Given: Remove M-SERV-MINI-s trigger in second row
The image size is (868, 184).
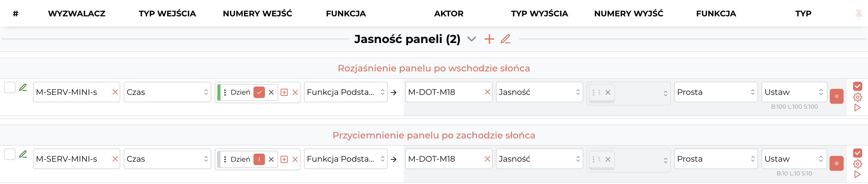Looking at the screenshot, I should coord(115,159).
